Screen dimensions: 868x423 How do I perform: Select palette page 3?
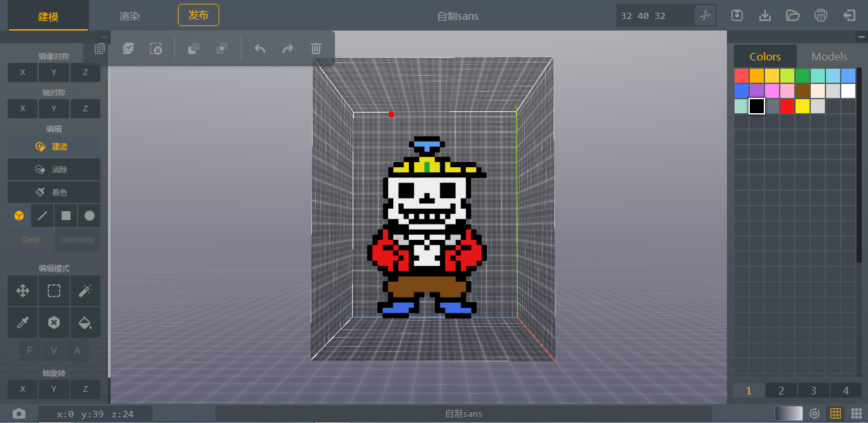pos(813,391)
